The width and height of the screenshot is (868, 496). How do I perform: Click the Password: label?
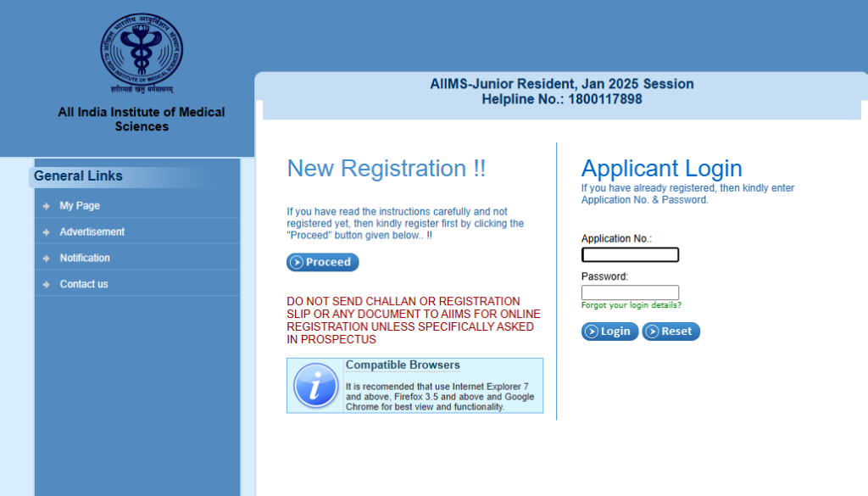(604, 276)
